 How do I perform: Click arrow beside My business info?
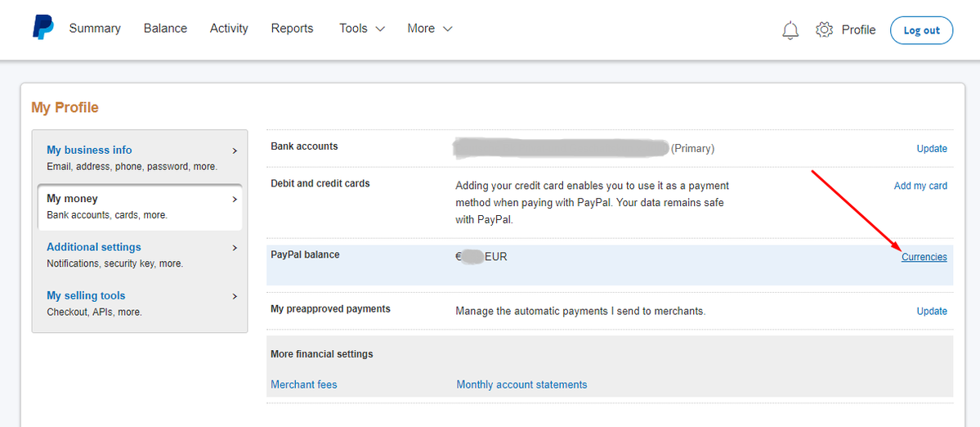coord(235,151)
